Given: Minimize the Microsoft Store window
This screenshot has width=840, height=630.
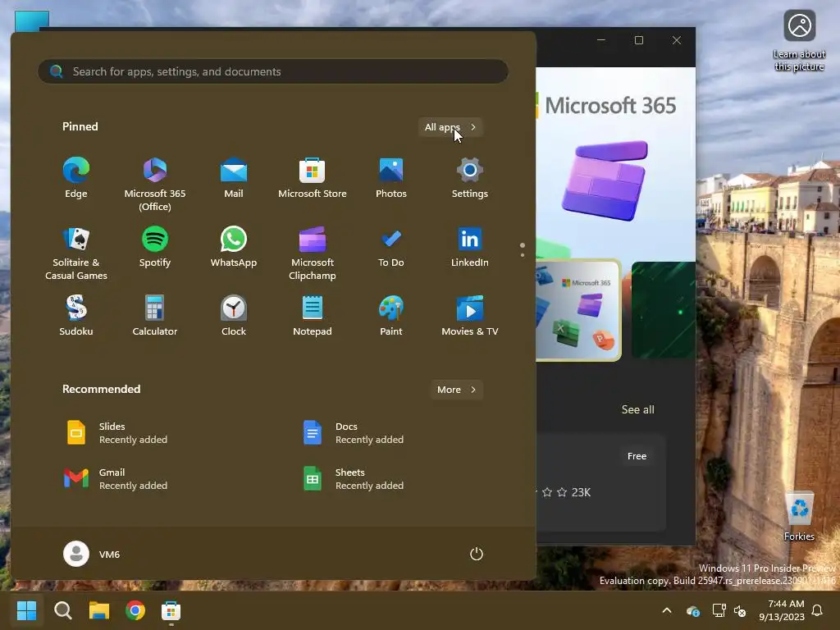Looking at the screenshot, I should 601,40.
